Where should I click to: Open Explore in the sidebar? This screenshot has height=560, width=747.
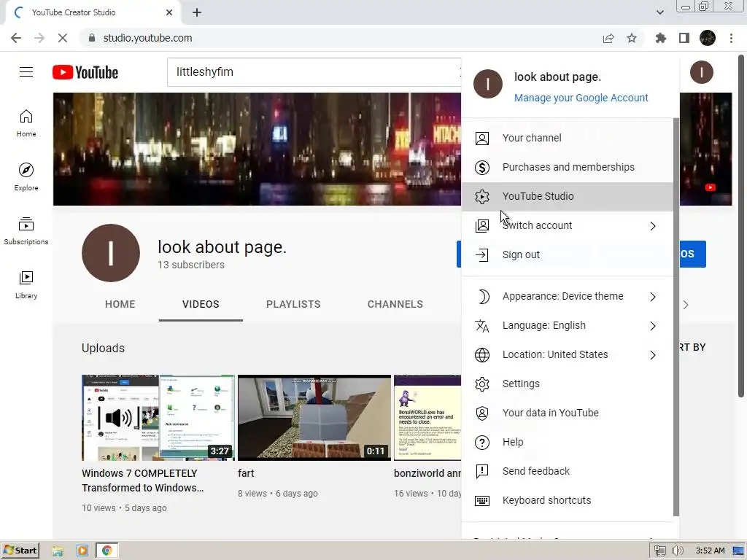point(26,176)
